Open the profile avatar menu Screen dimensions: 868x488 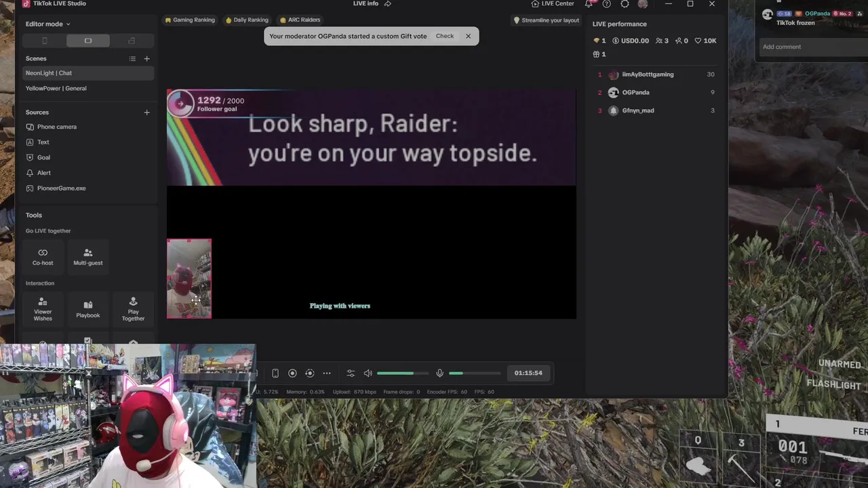pyautogui.click(x=643, y=4)
